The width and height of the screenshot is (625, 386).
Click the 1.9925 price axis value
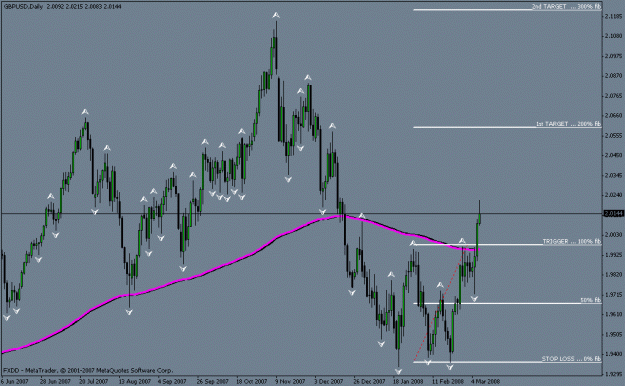[614, 254]
